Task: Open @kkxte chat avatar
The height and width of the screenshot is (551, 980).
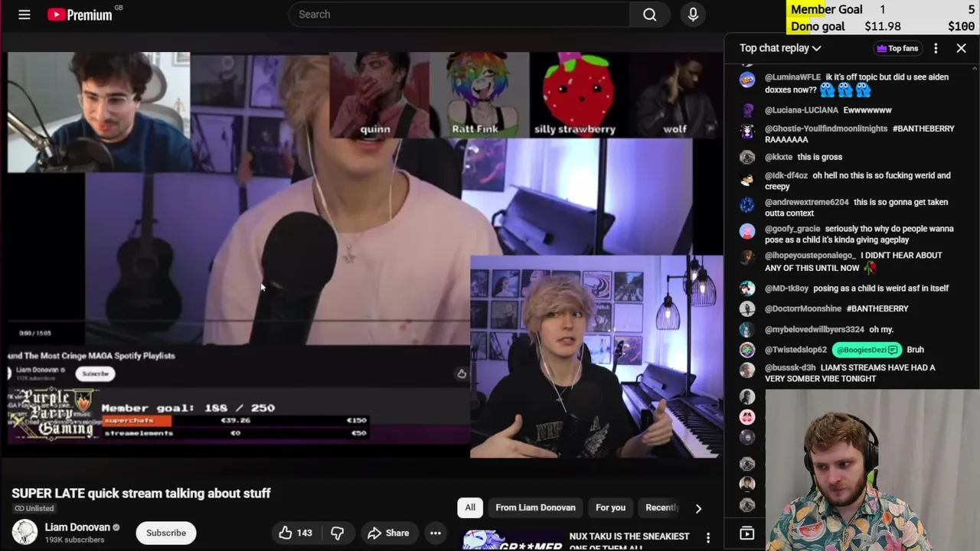Action: tap(747, 157)
